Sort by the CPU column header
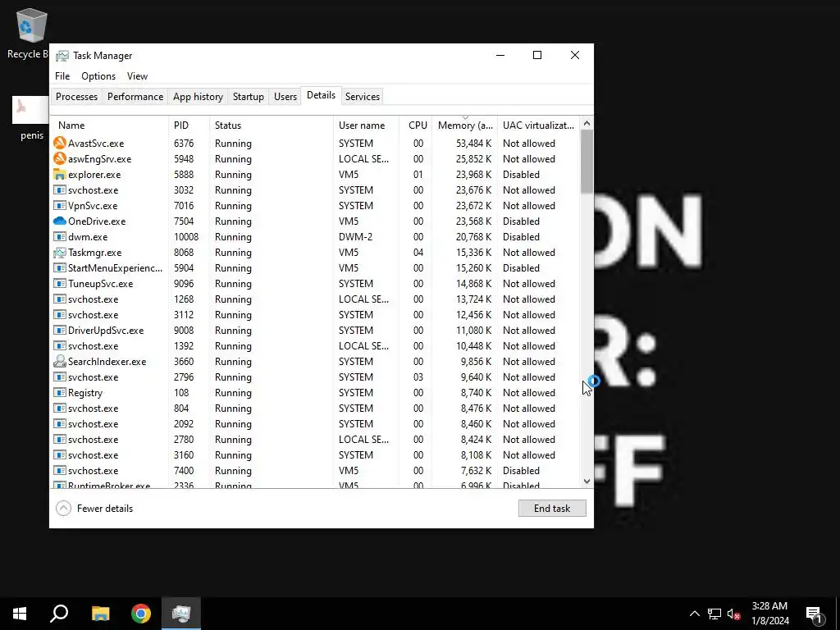Image resolution: width=840 pixels, height=630 pixels. pos(416,126)
